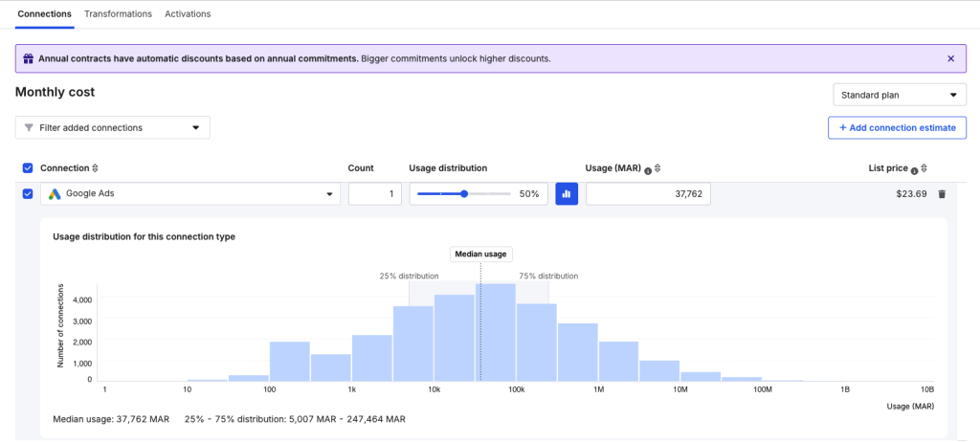Switch to the Activations tab

pos(188,13)
